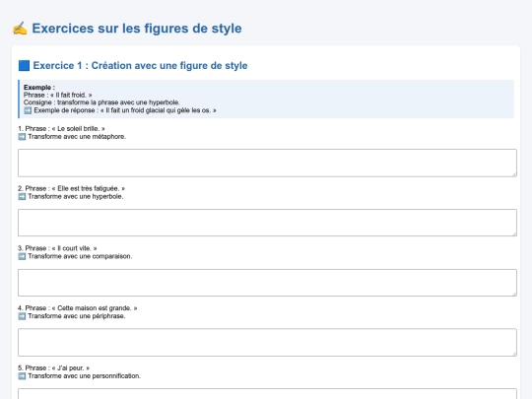Click the heading 'Exercice 1 : Création avec une figure de style'
Screen dimensions: 532x399
point(140,65)
